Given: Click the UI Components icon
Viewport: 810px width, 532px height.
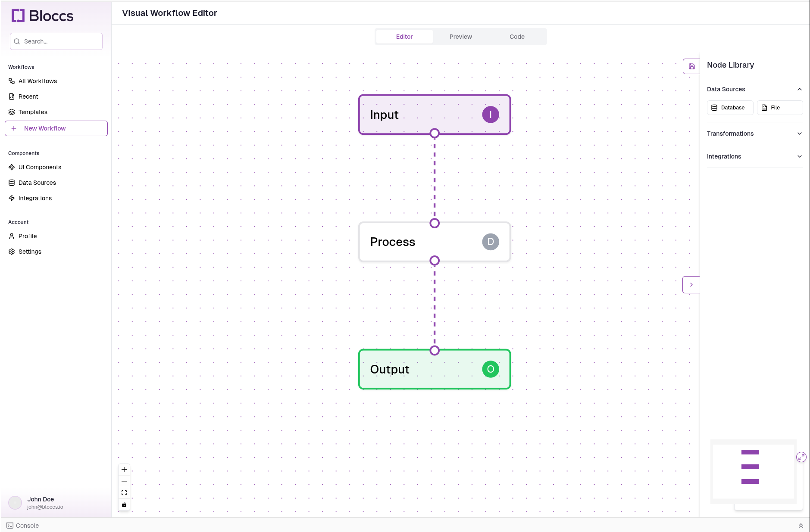Looking at the screenshot, I should point(12,167).
